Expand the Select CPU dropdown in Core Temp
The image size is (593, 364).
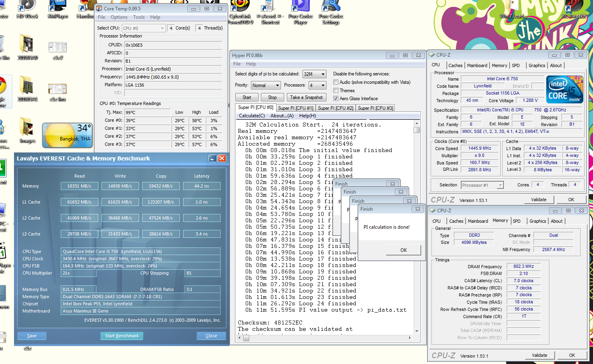pyautogui.click(x=144, y=28)
